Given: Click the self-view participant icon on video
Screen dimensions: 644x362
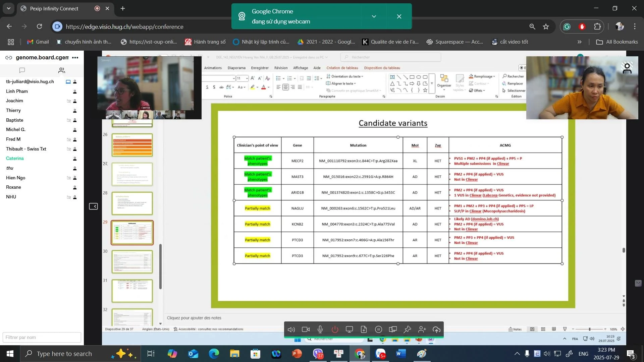Looking at the screenshot, I should click(627, 68).
